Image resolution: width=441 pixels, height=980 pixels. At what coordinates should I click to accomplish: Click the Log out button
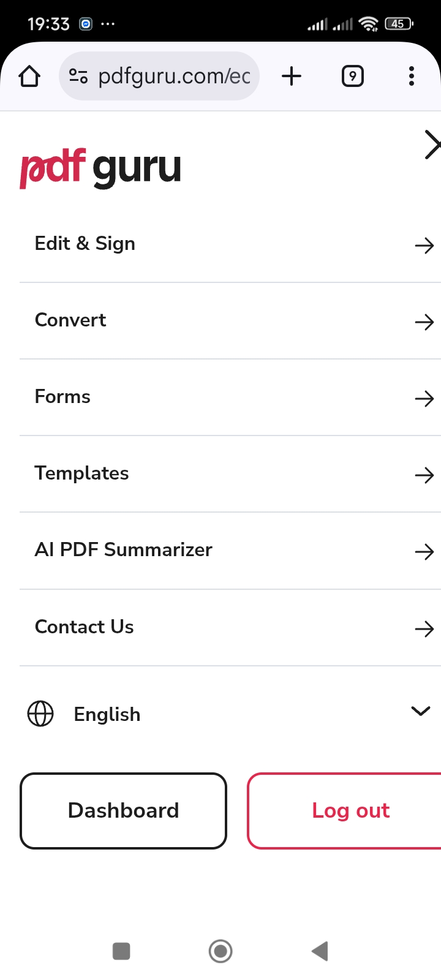click(x=350, y=811)
